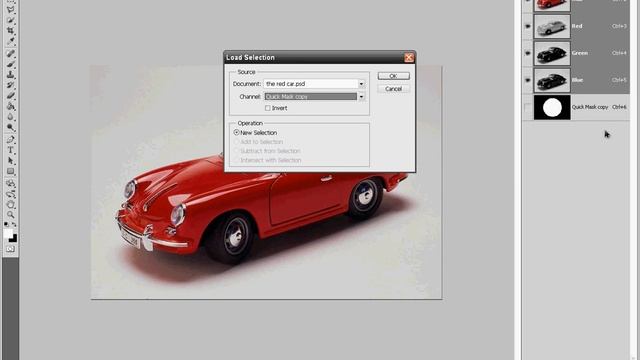Select the Eyedropper tool
Image resolution: width=640 pixels, height=360 pixels.
point(11,40)
